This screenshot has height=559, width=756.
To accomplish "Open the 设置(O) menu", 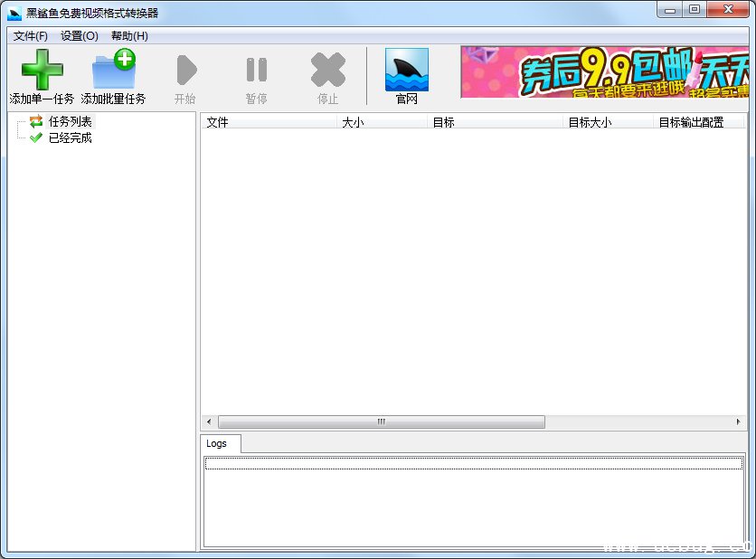I will click(x=80, y=36).
